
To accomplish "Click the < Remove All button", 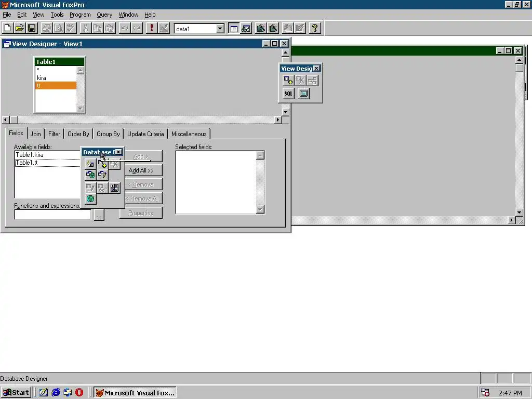I will [x=143, y=199].
